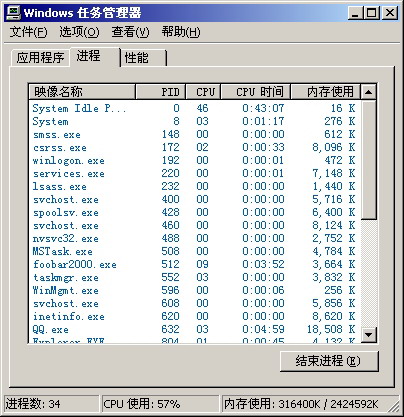Maximize the Task Manager window
This screenshot has height=417, width=404.
point(371,13)
